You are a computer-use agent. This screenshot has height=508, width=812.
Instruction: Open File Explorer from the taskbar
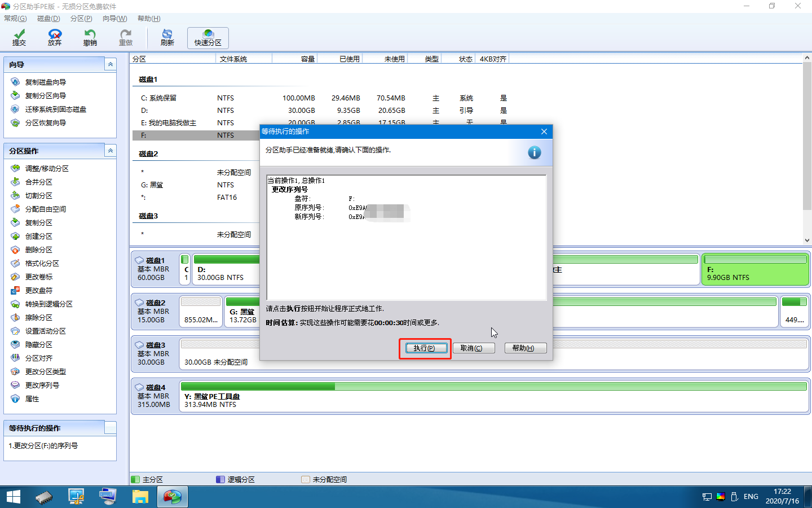tap(140, 497)
